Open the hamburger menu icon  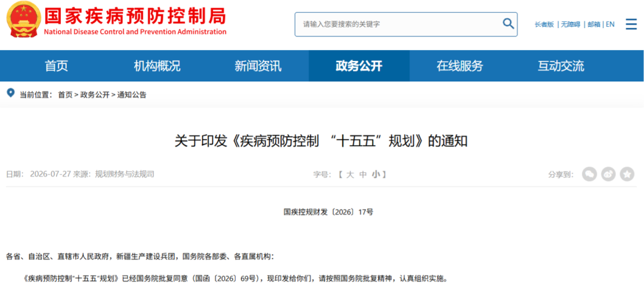631,24
